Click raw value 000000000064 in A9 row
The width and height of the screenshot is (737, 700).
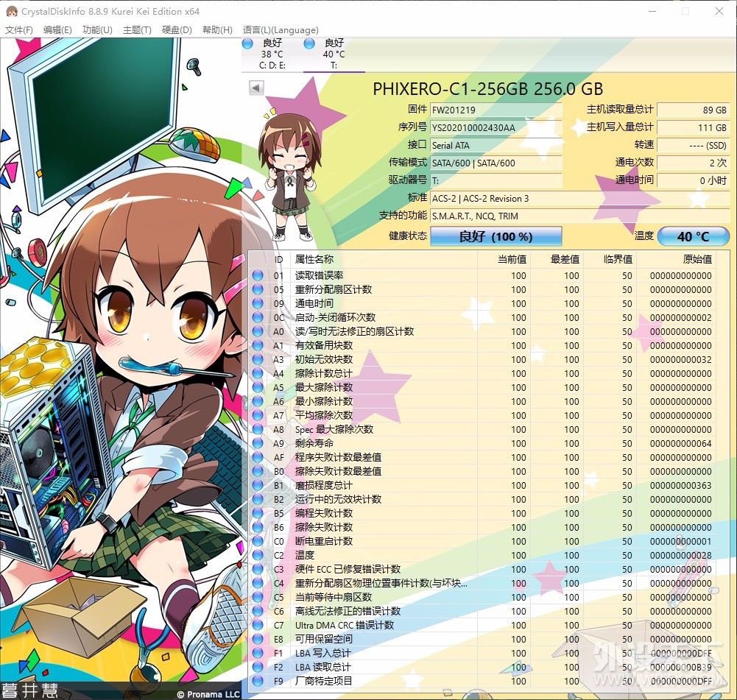[680, 444]
